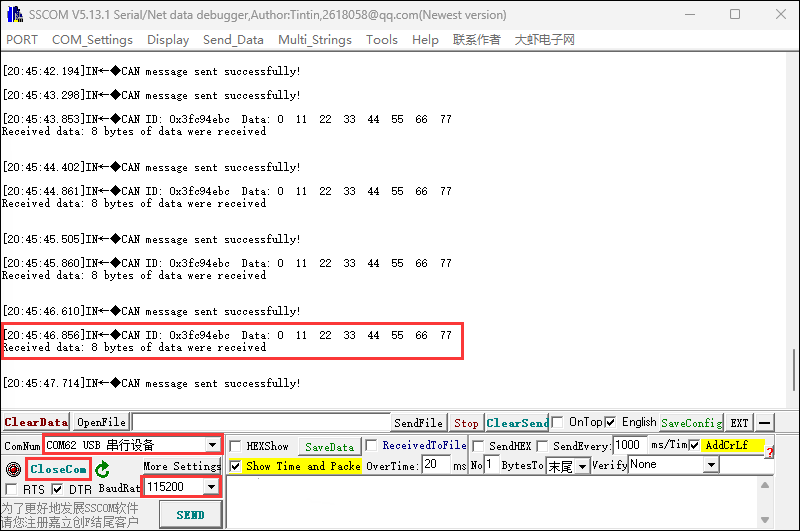Image resolution: width=800 pixels, height=531 pixels.
Task: Click the OverTime 20 ms field
Action: 437,465
